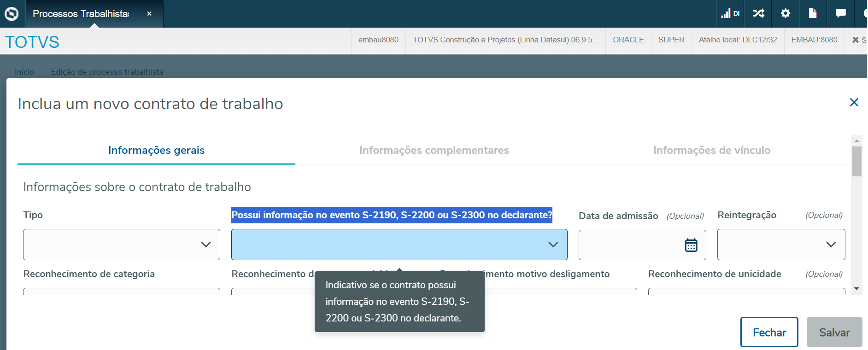Click the dialog scrollbar up arrow
The height and width of the screenshot is (350, 868).
click(856, 140)
